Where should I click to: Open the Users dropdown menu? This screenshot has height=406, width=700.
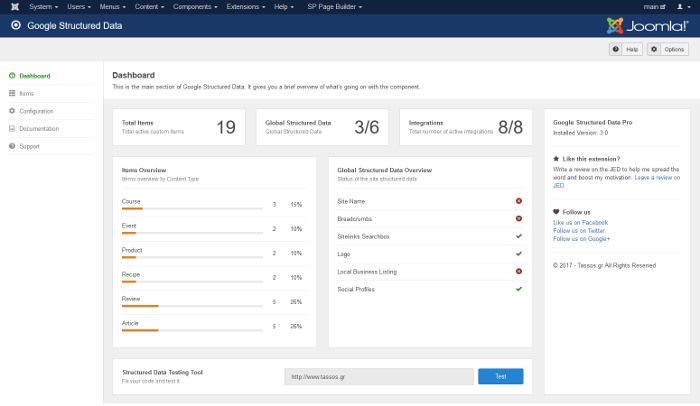pyautogui.click(x=79, y=7)
